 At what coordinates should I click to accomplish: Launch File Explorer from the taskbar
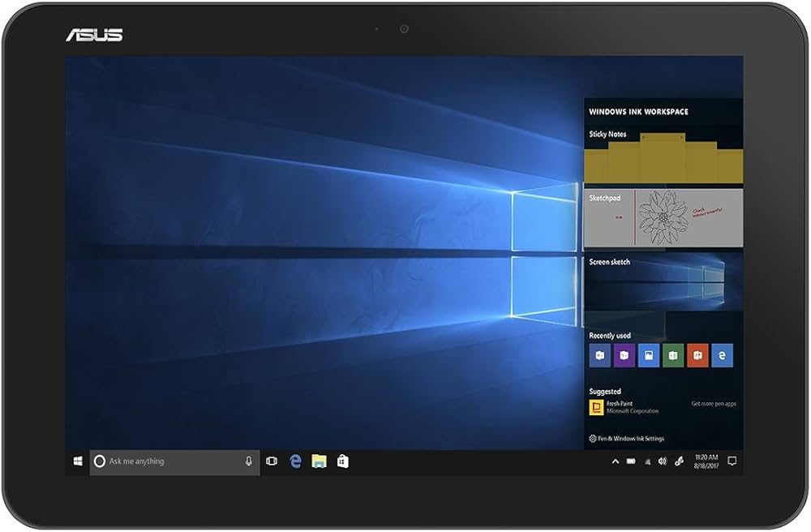pos(318,461)
